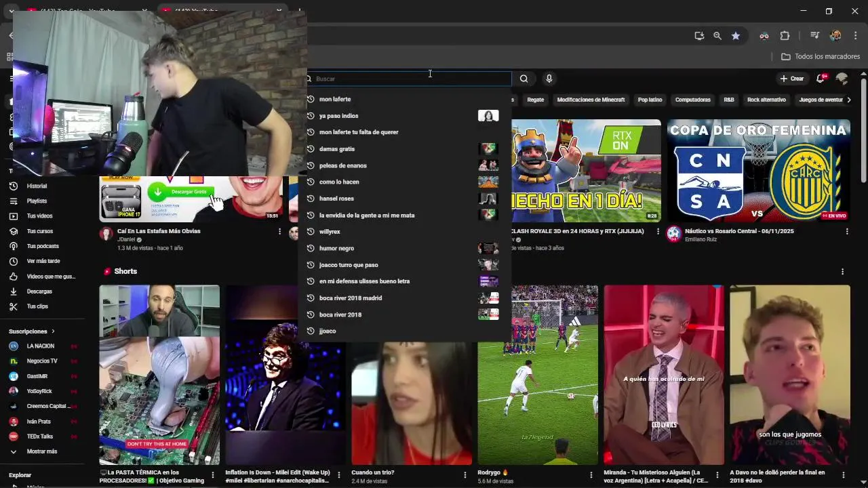Open Tus podcasts

pyautogui.click(x=43, y=246)
